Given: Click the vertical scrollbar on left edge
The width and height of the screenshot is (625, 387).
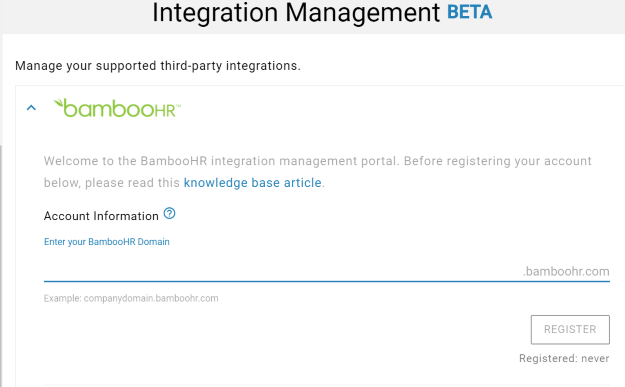Looking at the screenshot, I should pos(1,265).
